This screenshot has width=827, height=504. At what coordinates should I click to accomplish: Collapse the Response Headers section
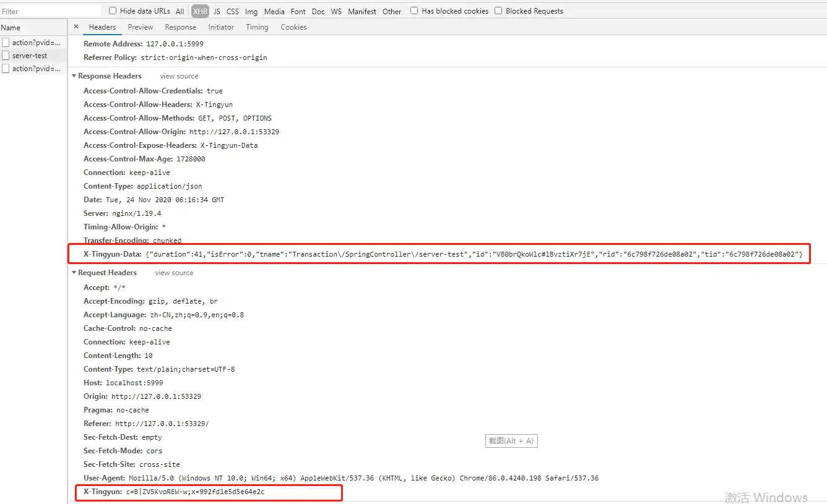[x=74, y=76]
